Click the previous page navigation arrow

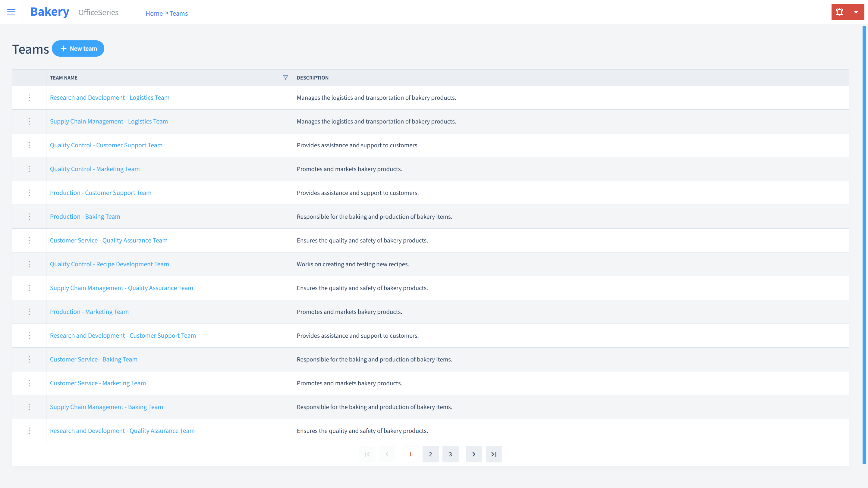387,454
